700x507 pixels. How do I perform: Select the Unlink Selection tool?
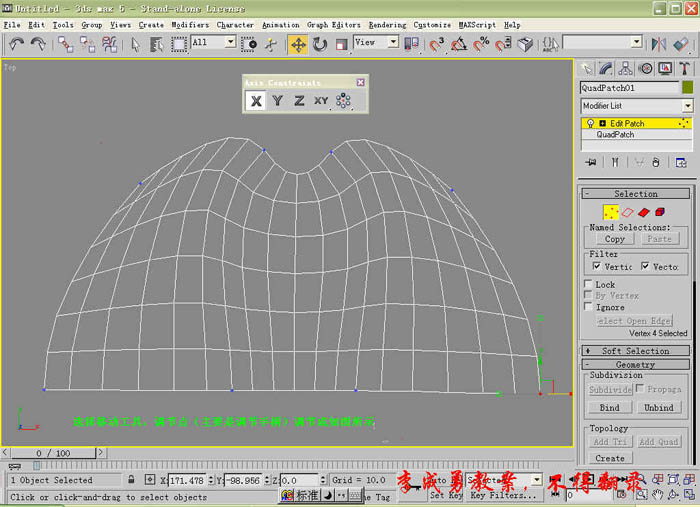pyautogui.click(x=88, y=44)
